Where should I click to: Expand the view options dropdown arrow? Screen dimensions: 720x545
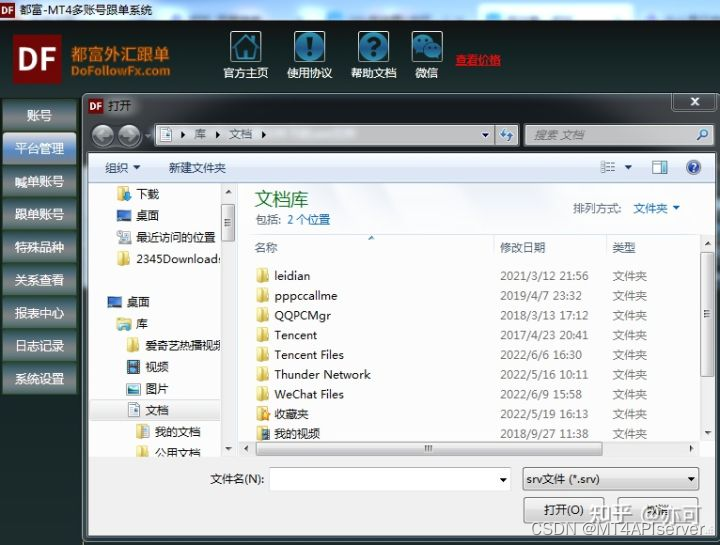coord(628,168)
